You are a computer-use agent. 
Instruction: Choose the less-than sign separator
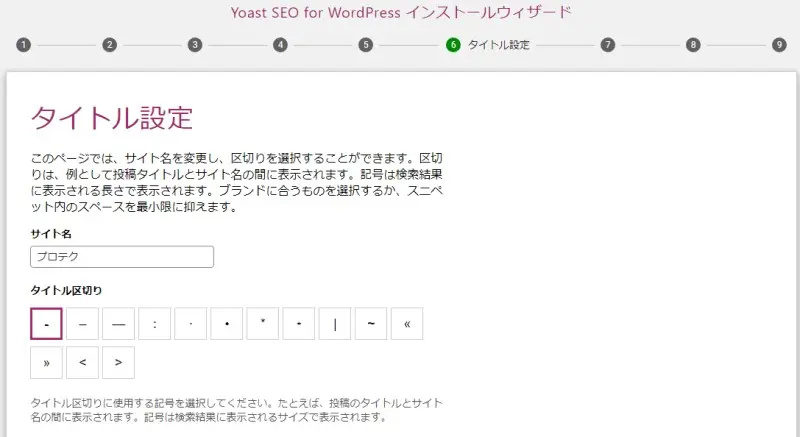[83, 362]
